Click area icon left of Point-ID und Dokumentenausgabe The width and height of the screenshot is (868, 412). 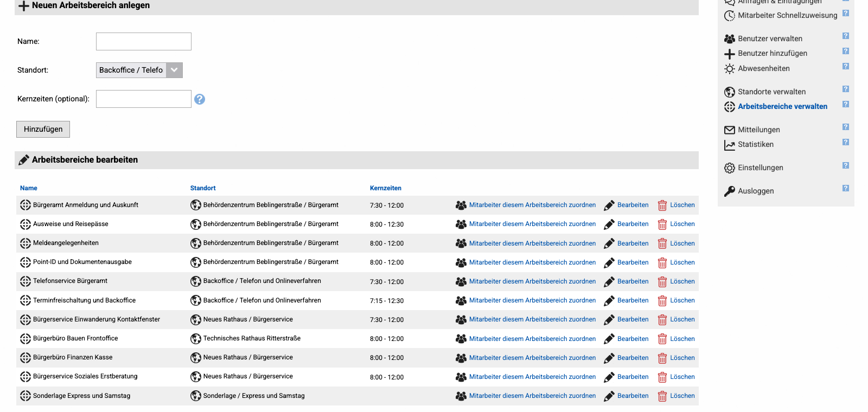[25, 262]
